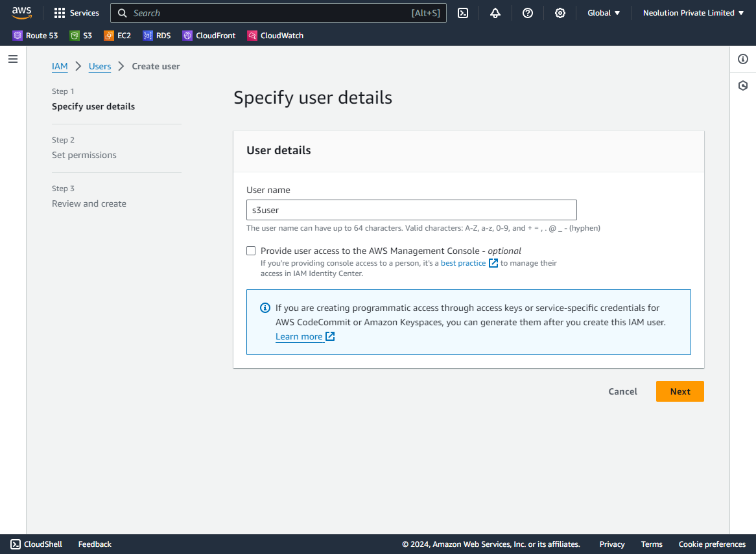Viewport: 756px width, 554px height.
Task: Open the best practice link
Action: 463,263
